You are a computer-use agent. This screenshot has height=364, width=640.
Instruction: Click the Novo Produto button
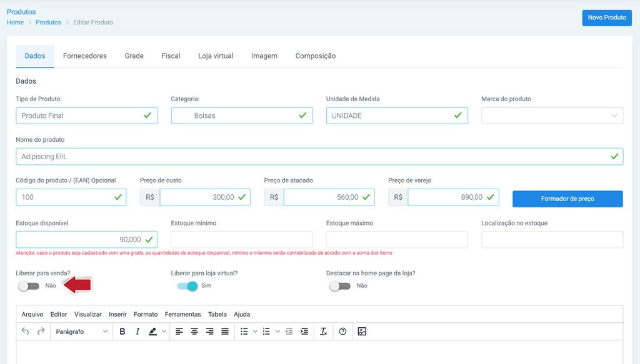pos(607,17)
